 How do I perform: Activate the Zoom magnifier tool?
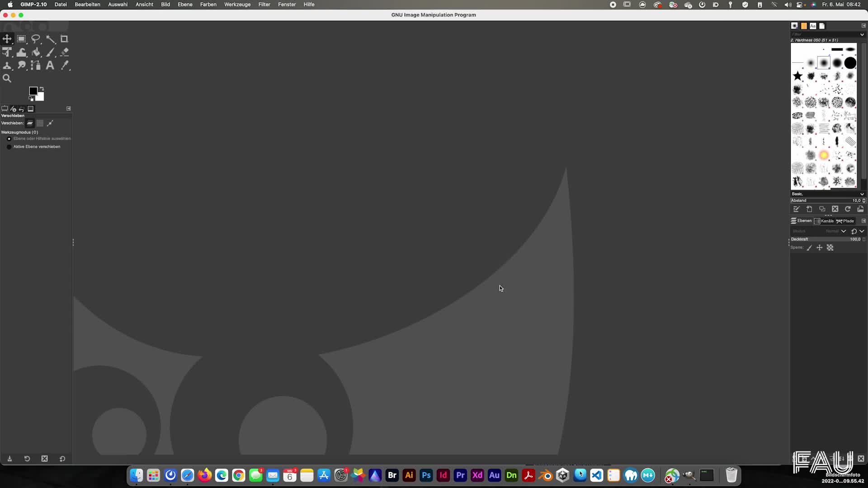7,78
